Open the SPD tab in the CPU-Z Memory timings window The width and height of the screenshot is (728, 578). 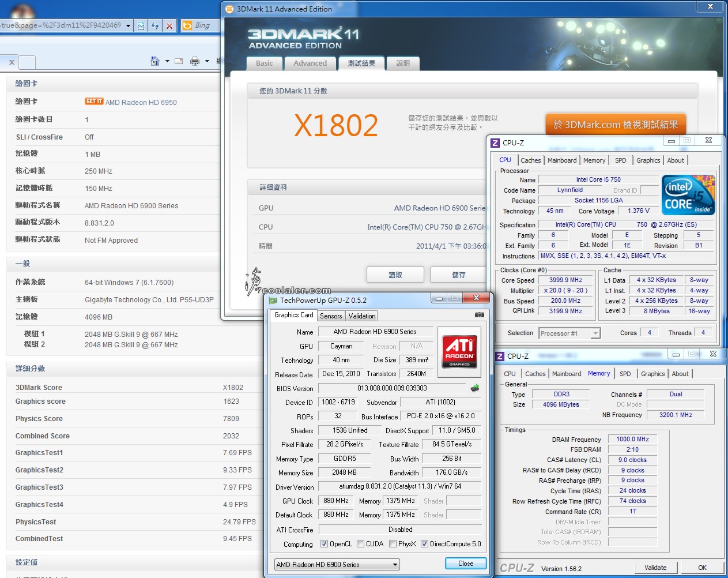pos(625,374)
